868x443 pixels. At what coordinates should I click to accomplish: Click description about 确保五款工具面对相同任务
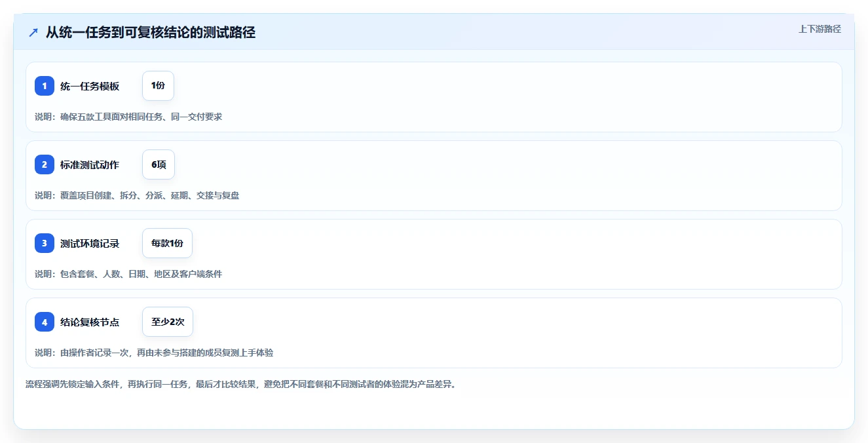click(128, 117)
